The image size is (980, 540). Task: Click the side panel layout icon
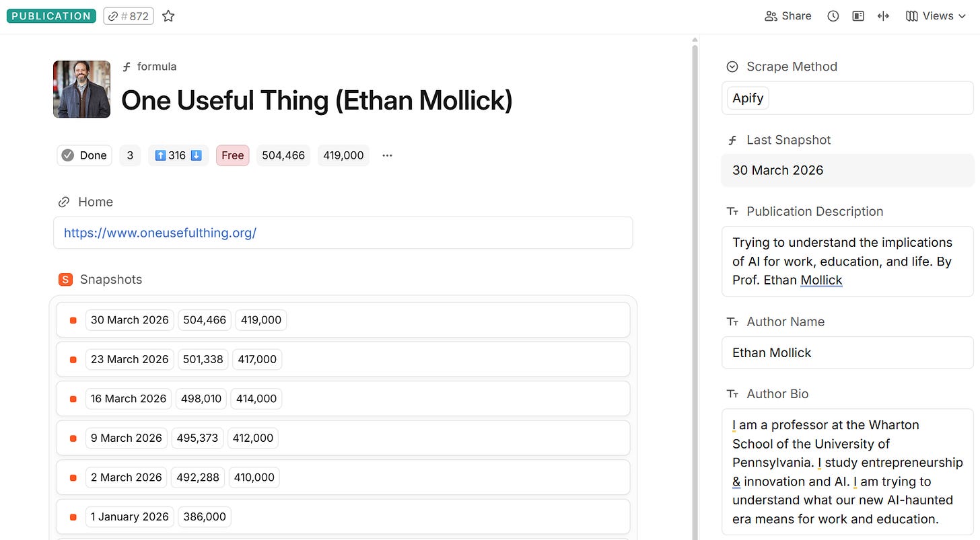(858, 15)
